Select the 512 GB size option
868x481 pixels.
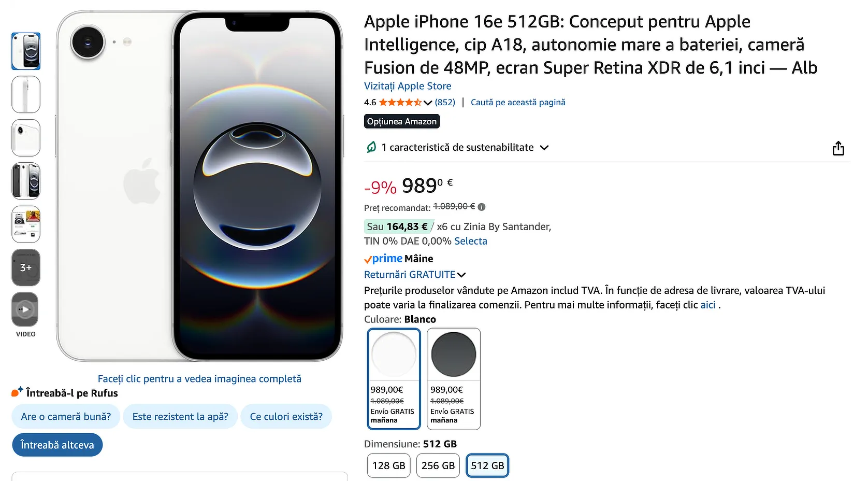pyautogui.click(x=487, y=465)
